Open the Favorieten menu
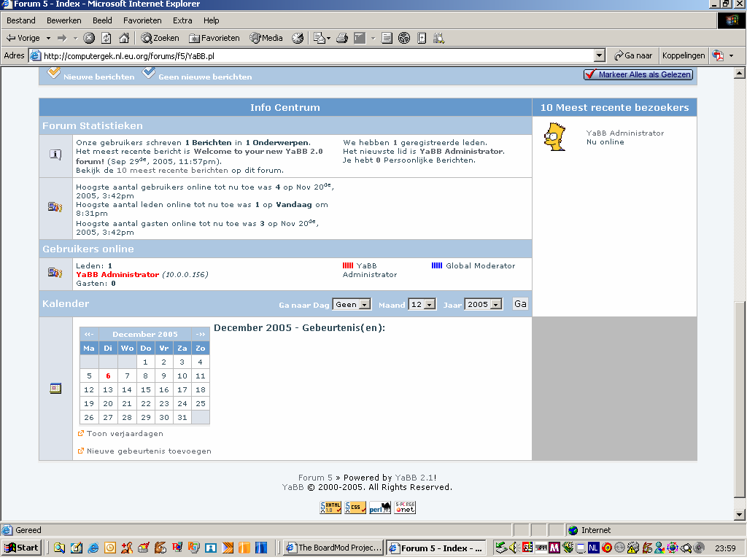Viewport: 747px width, 560px height. point(142,20)
